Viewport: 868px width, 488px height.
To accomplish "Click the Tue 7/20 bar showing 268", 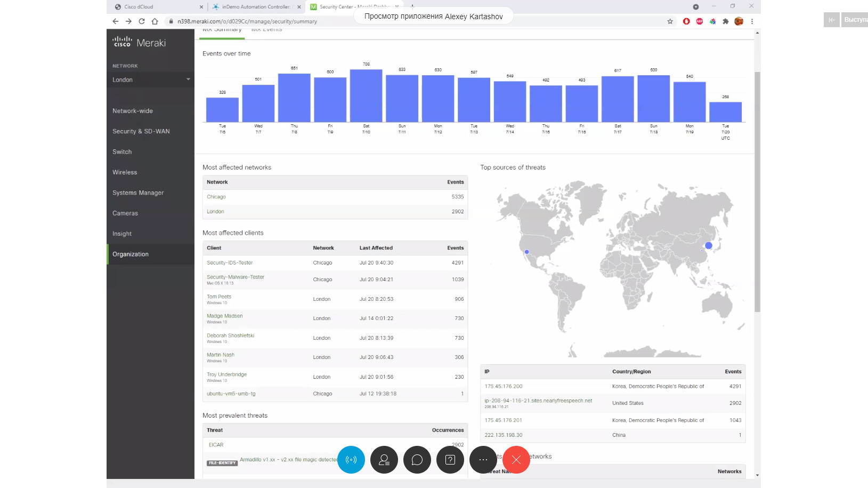I will (725, 112).
